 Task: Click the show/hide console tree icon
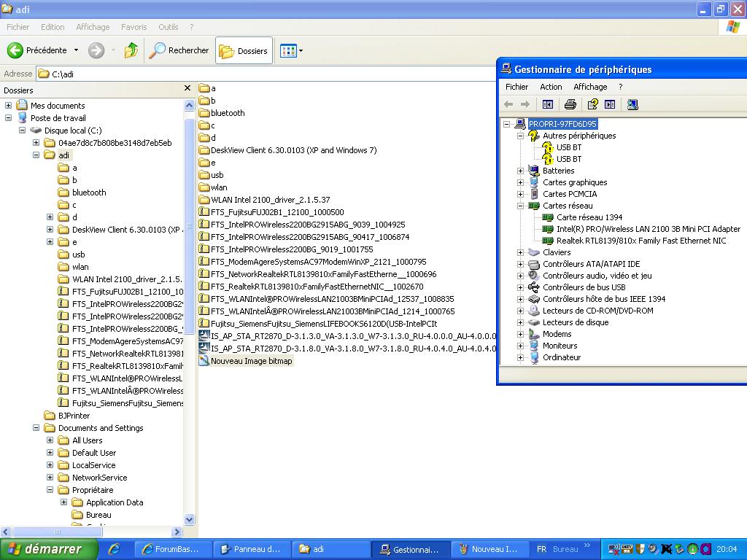tap(548, 104)
